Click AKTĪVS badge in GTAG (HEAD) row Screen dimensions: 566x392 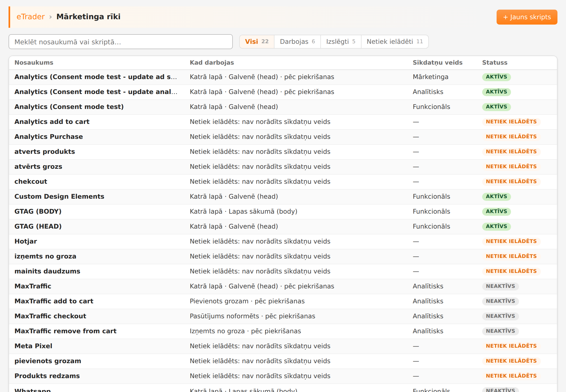496,226
